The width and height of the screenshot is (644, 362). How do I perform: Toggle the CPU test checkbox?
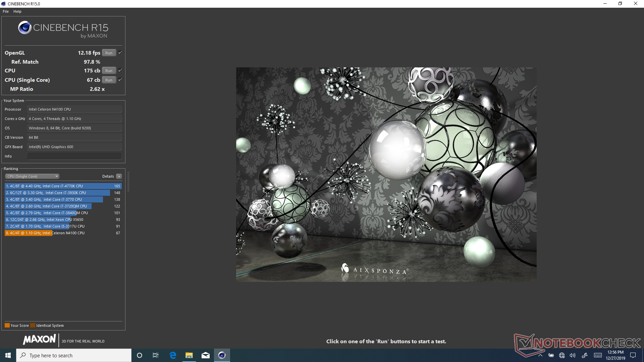point(120,70)
